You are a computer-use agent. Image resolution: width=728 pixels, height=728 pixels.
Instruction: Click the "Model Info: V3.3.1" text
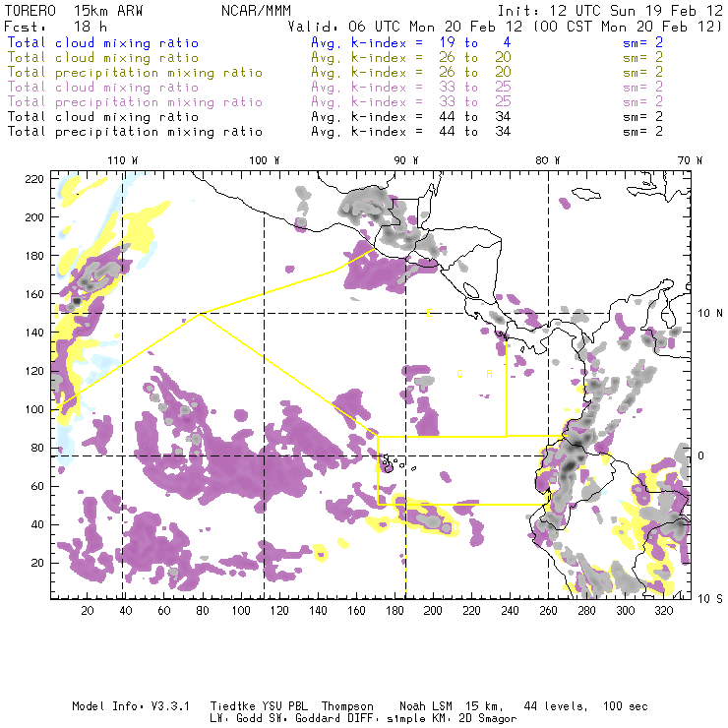coord(131,706)
